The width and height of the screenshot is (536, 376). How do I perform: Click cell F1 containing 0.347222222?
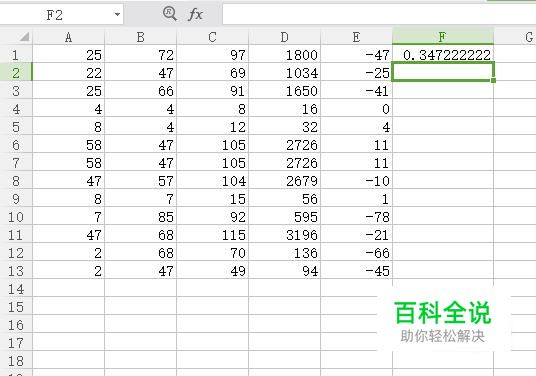click(x=443, y=55)
